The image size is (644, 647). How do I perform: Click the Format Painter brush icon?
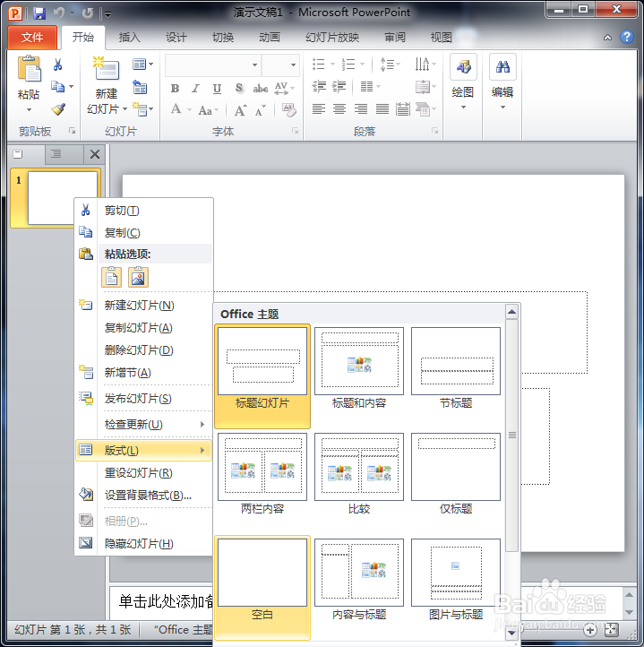click(58, 109)
